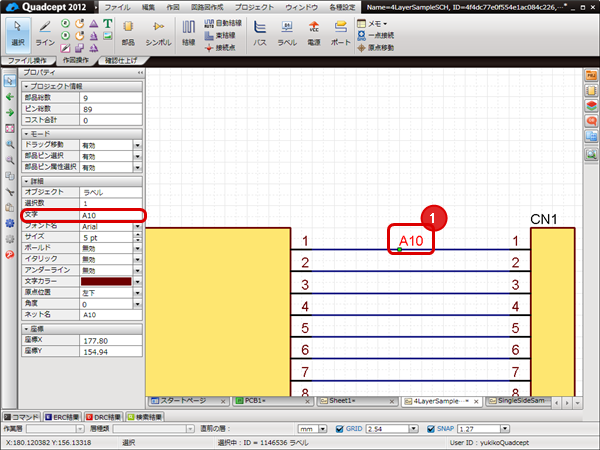Place a ポート port
The height and width of the screenshot is (450, 600).
pyautogui.click(x=341, y=34)
